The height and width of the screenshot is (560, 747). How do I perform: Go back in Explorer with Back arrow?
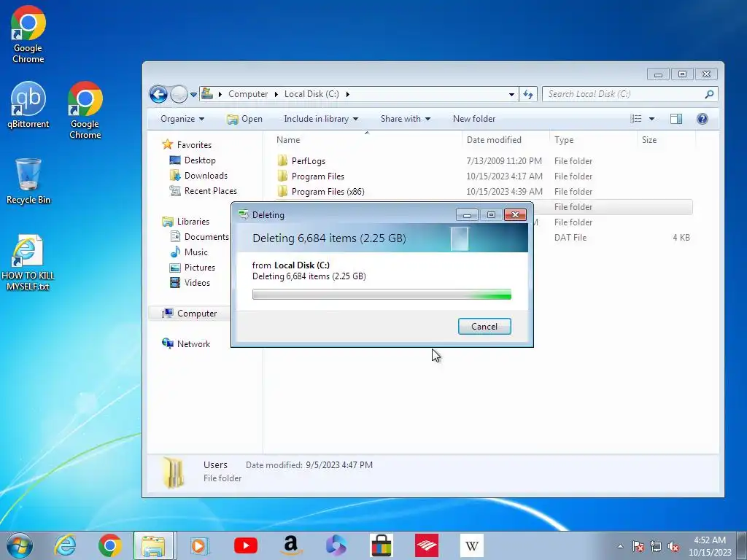pos(158,94)
